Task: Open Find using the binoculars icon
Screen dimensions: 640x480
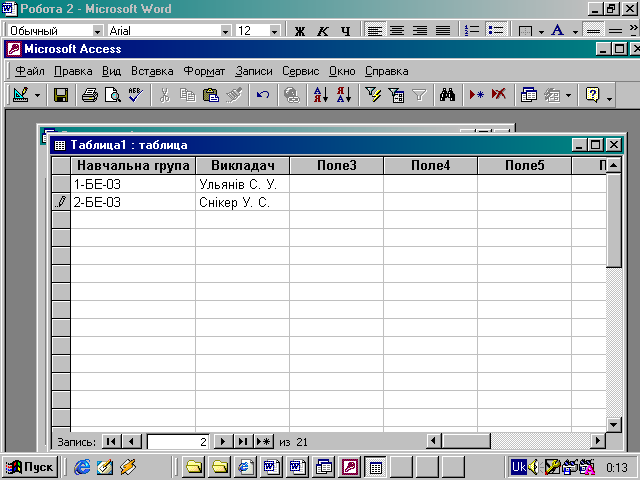Action: pos(447,95)
